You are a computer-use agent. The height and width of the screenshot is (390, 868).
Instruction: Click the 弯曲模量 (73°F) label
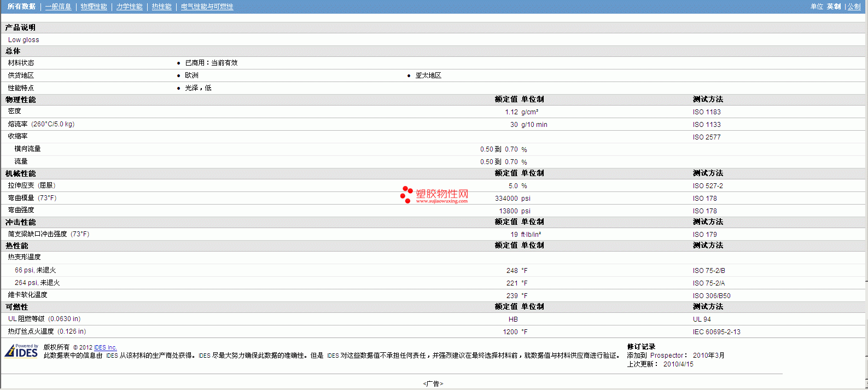point(32,198)
